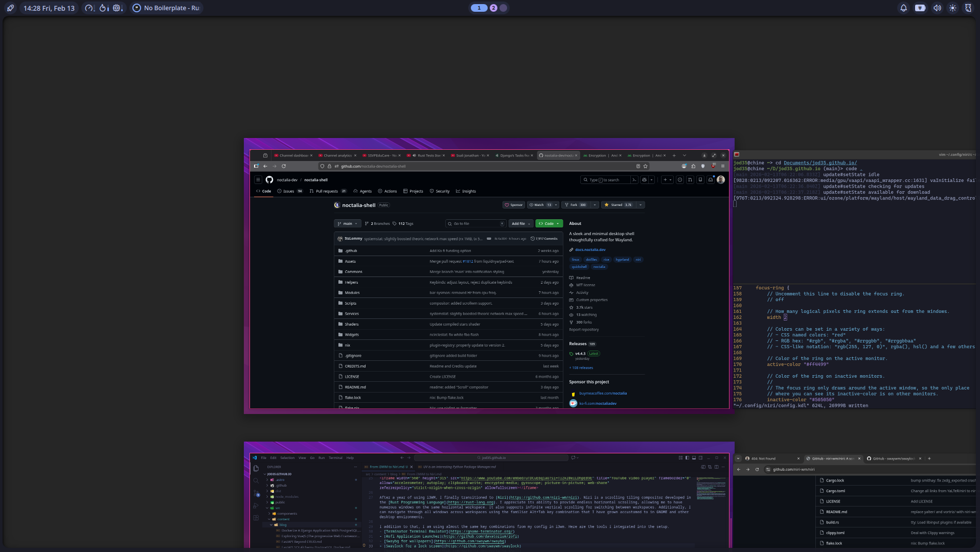Switch to workspace 2 indicator

point(493,8)
